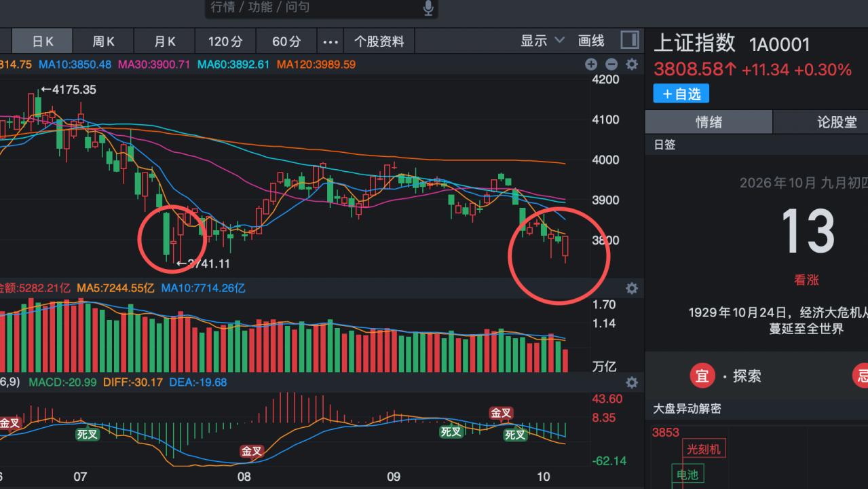The image size is (868, 489).
Task: Click MA10:3850.48 indicator label
Action: 75,65
